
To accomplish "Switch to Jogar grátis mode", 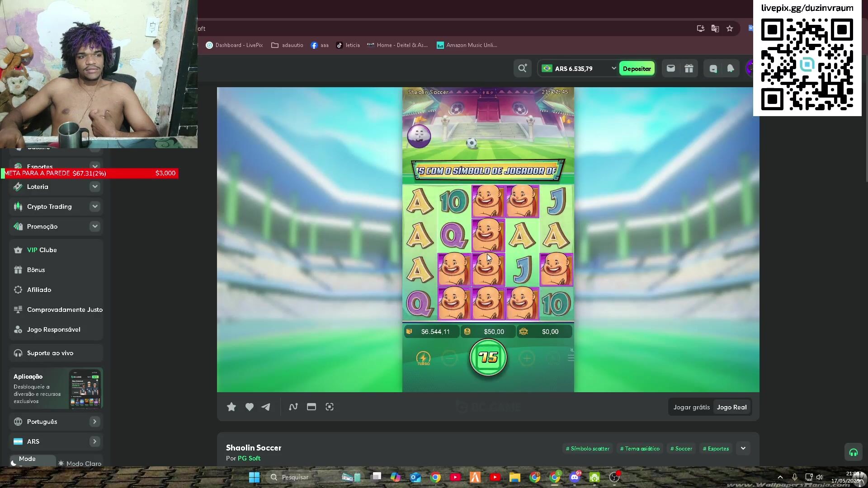I will (x=691, y=407).
